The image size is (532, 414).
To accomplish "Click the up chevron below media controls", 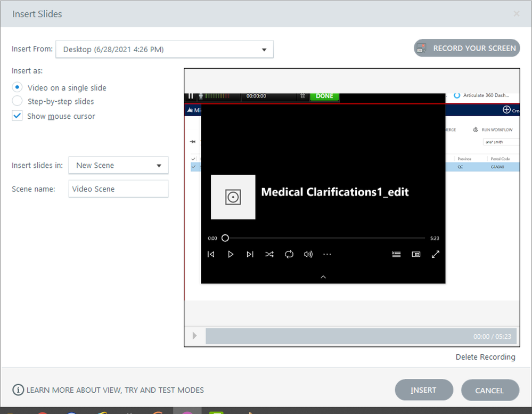I will pyautogui.click(x=323, y=277).
